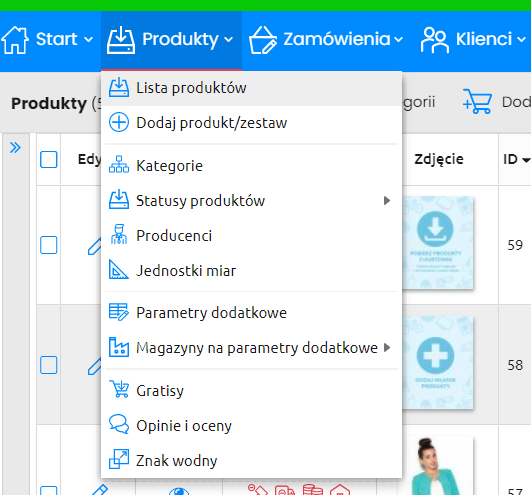The image size is (531, 495).
Task: Click the Produkty page heading
Action: [x=49, y=103]
